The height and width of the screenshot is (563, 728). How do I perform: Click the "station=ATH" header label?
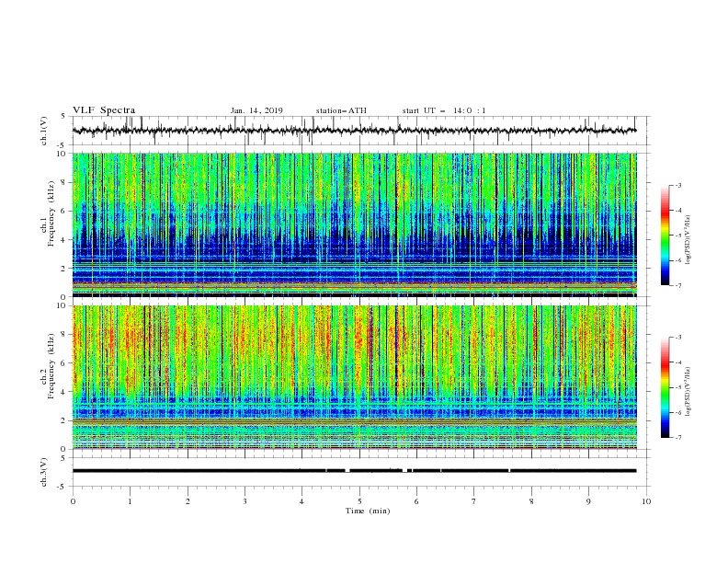point(341,110)
